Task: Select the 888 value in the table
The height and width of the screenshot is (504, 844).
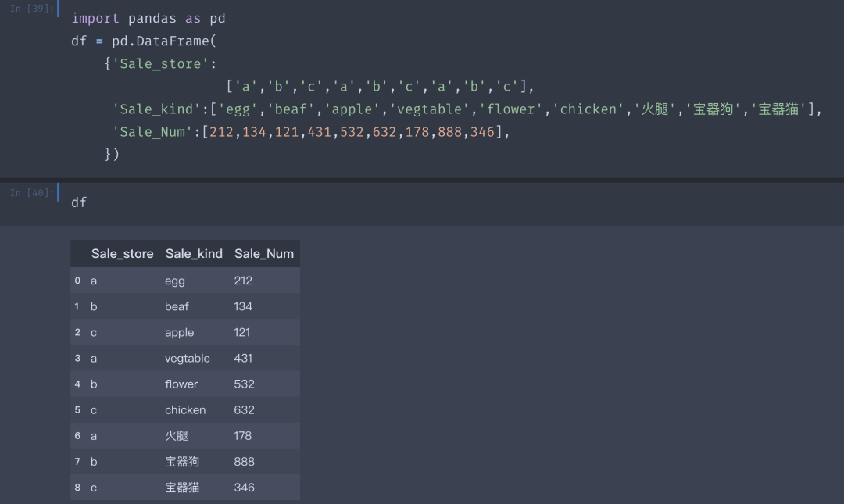Action: [244, 461]
